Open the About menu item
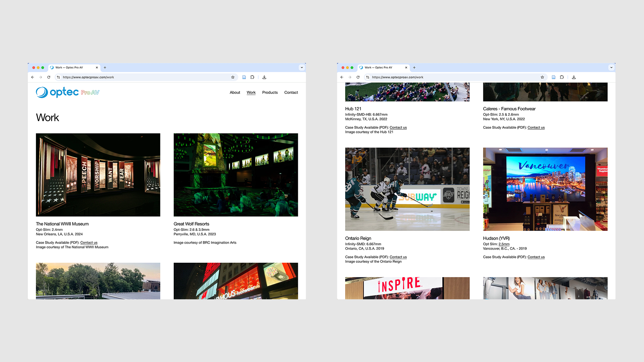The height and width of the screenshot is (362, 644). coord(235,93)
